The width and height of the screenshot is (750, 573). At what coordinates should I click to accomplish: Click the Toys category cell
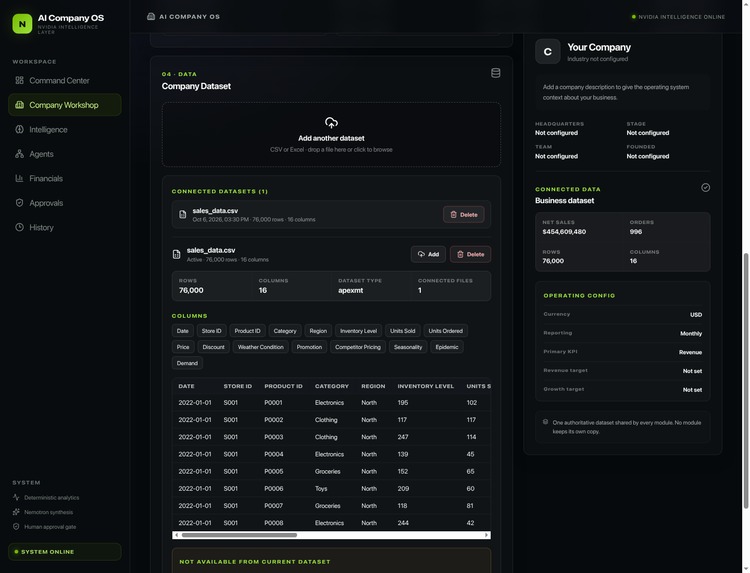(x=321, y=488)
